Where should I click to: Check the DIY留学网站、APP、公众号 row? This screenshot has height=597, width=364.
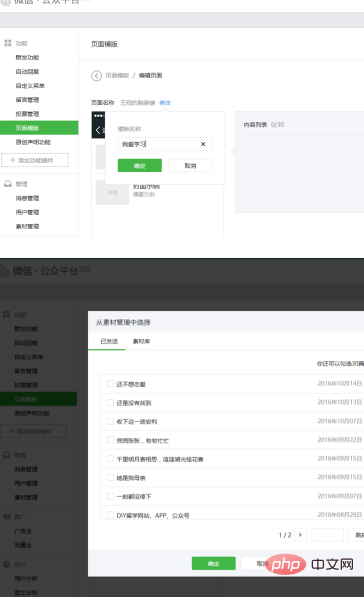point(110,515)
